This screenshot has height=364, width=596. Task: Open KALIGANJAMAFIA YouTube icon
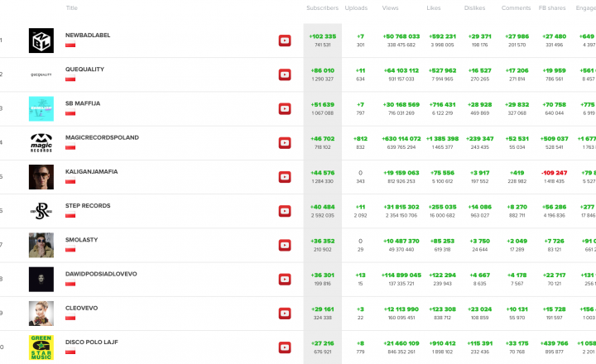point(285,177)
